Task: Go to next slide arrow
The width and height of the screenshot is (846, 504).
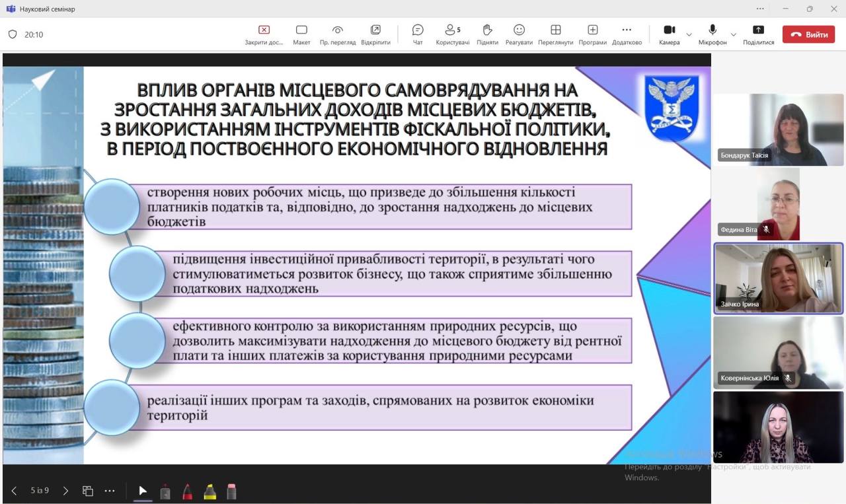Action: 65,491
